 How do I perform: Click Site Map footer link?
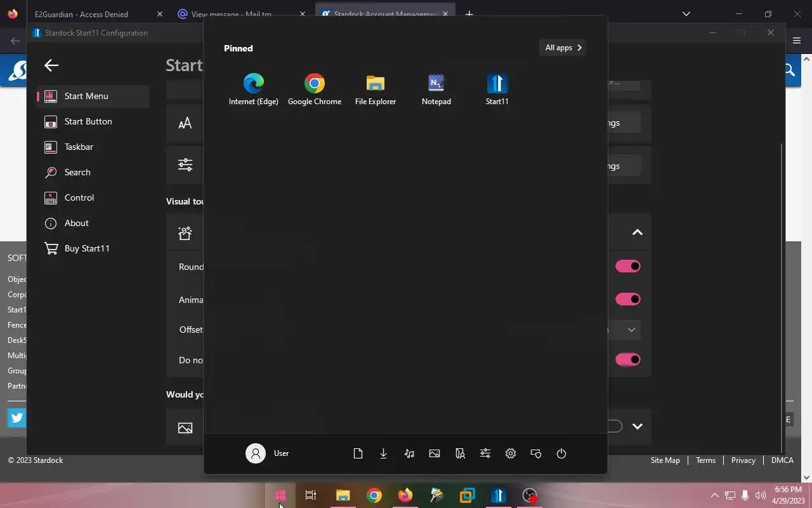tap(665, 460)
